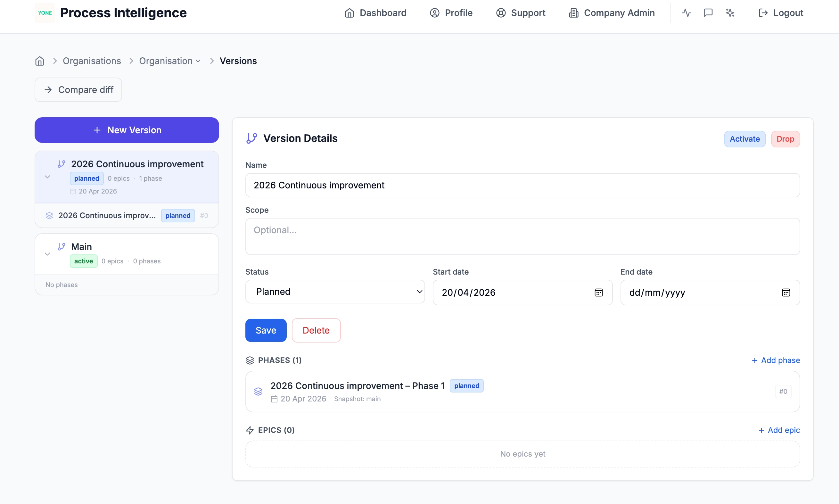Click the End date dd/mm/yyyy field
The height and width of the screenshot is (504, 839).
pyautogui.click(x=710, y=293)
